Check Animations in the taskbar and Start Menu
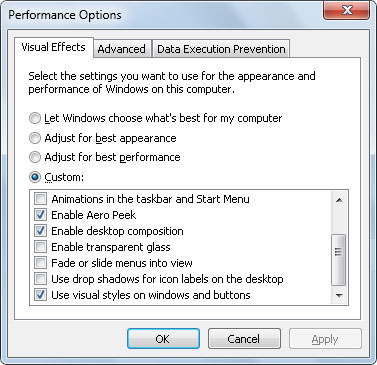 (x=40, y=199)
